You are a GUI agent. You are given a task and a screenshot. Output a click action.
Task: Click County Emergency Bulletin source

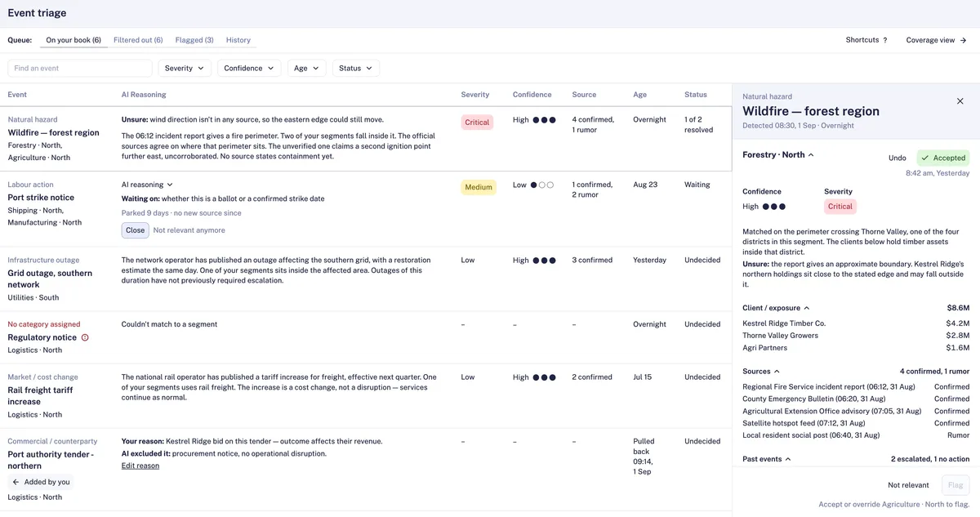(x=856, y=399)
